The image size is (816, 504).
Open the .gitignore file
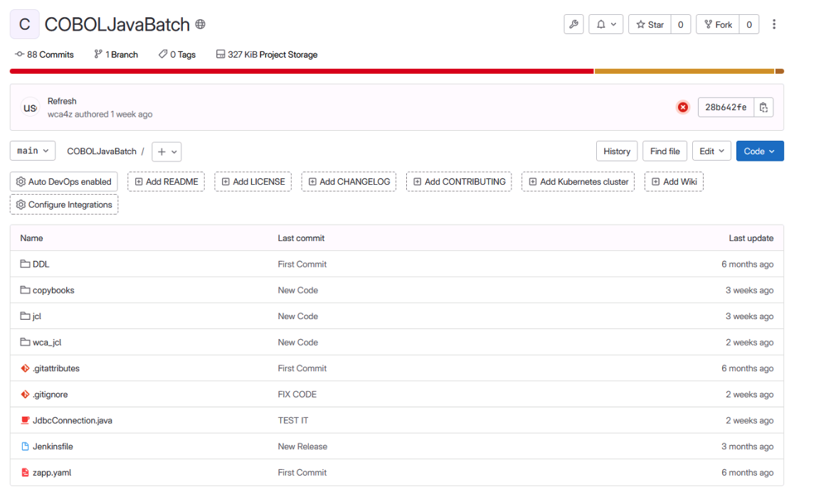(x=50, y=395)
